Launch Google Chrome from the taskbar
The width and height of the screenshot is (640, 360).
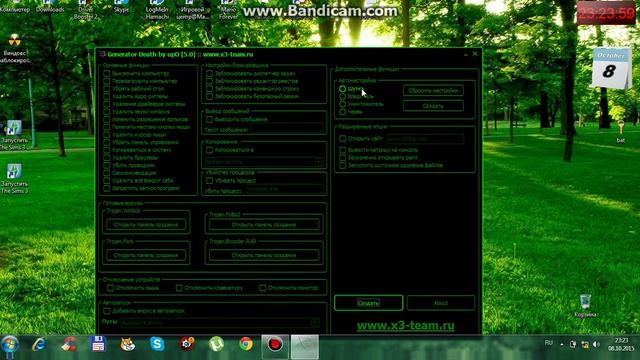tap(246, 344)
